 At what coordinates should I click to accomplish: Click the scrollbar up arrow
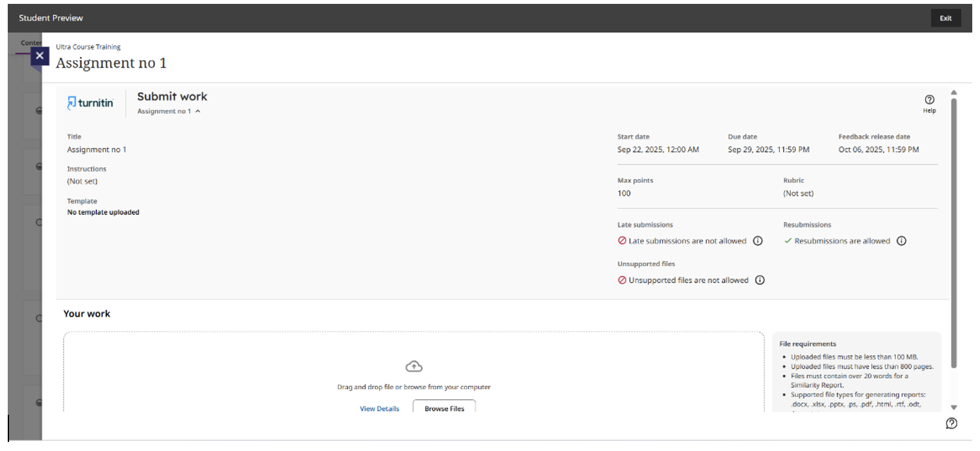click(x=954, y=92)
